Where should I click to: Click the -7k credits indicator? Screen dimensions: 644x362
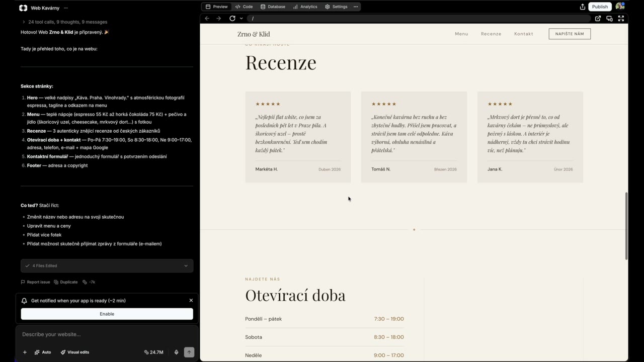coord(89,282)
